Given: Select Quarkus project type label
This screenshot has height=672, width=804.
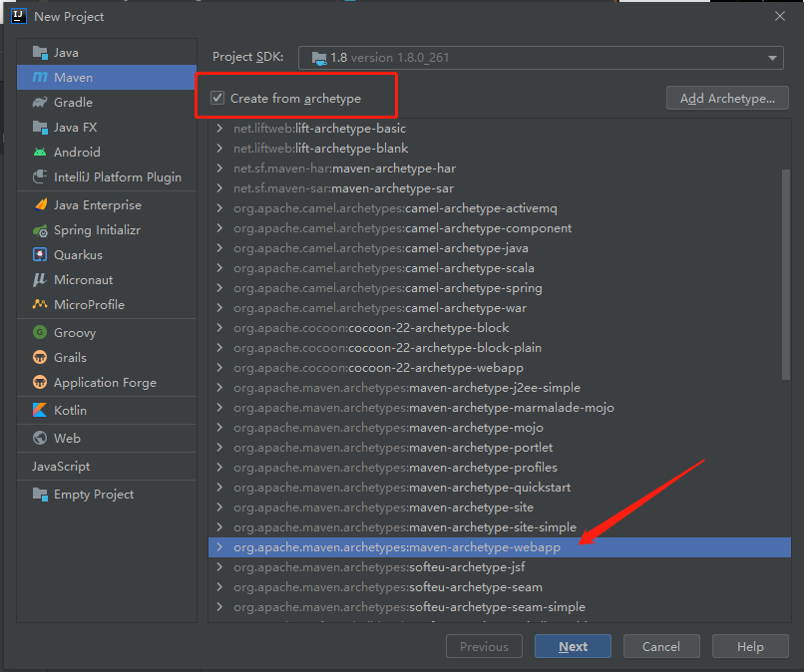Looking at the screenshot, I should pyautogui.click(x=78, y=255).
